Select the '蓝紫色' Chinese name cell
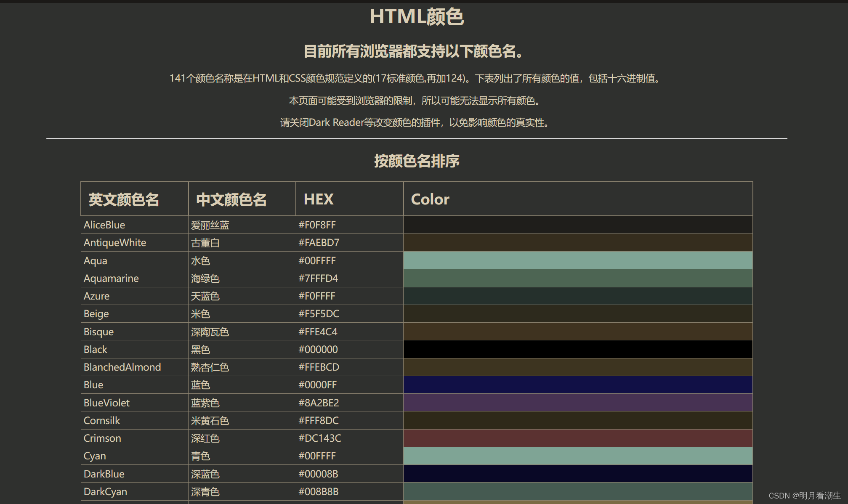The width and height of the screenshot is (848, 504). [242, 403]
